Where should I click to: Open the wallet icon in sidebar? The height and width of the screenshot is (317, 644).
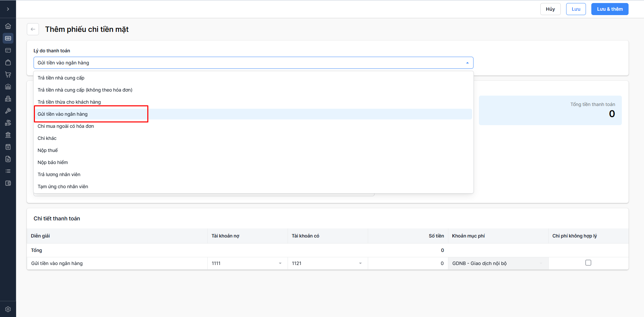coord(8,183)
